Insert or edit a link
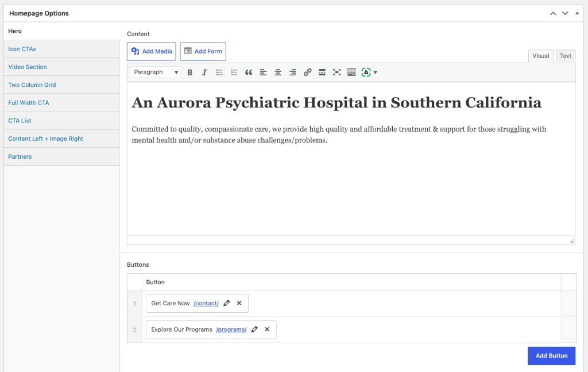 (x=308, y=72)
